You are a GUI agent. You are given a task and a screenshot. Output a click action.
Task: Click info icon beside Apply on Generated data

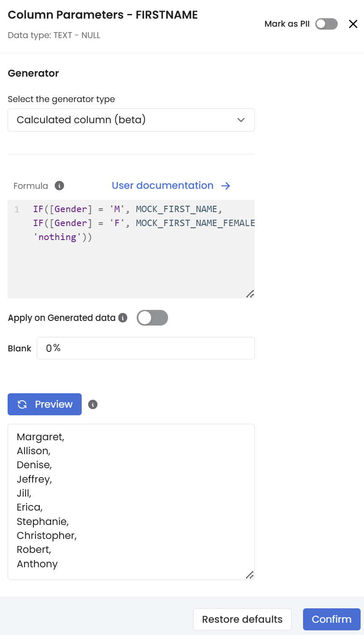[123, 318]
